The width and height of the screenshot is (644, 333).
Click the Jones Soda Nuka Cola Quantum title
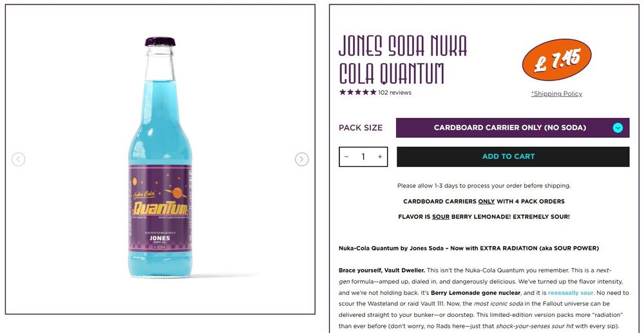coord(403,60)
